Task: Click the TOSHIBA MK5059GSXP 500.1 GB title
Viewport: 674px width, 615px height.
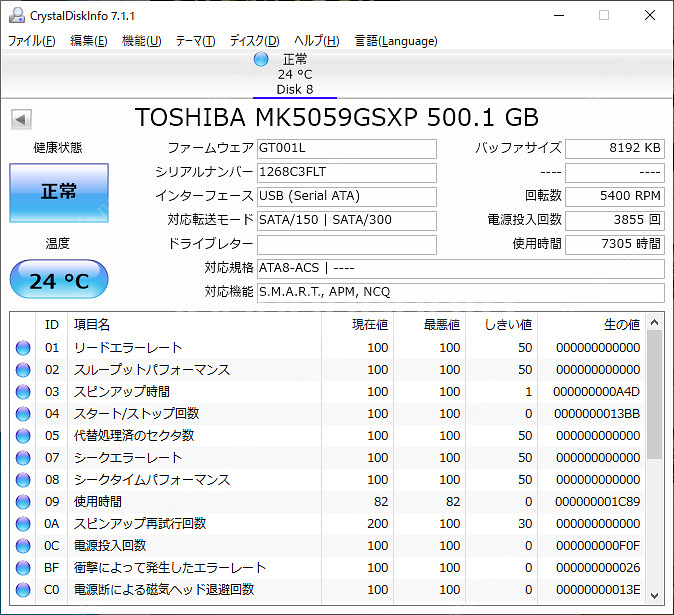Action: 337,117
